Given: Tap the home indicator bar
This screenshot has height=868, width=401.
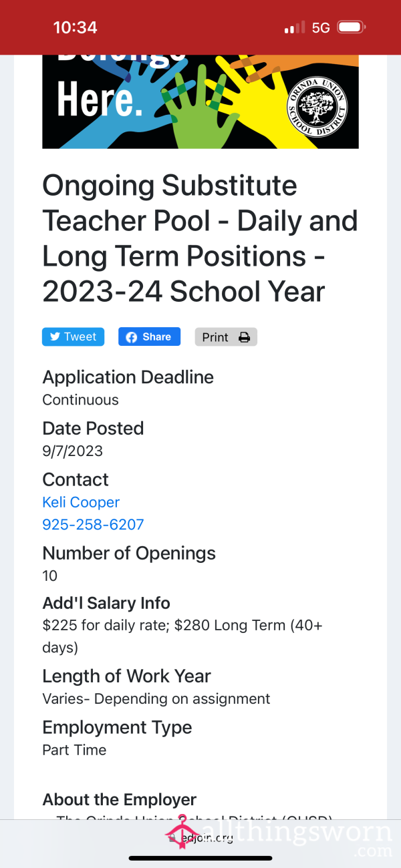Looking at the screenshot, I should (x=200, y=858).
